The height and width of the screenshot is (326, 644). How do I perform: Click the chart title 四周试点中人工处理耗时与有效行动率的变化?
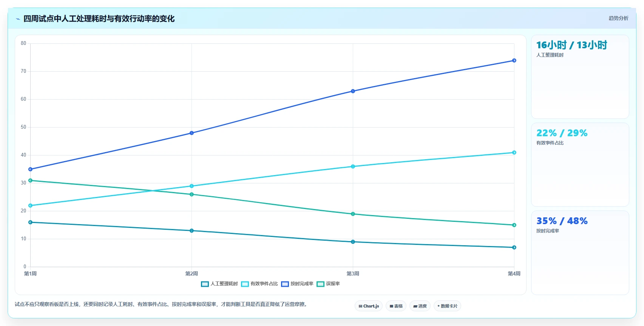pyautogui.click(x=99, y=18)
